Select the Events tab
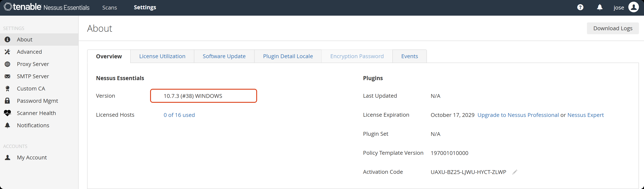The height and width of the screenshot is (189, 644). pos(409,56)
